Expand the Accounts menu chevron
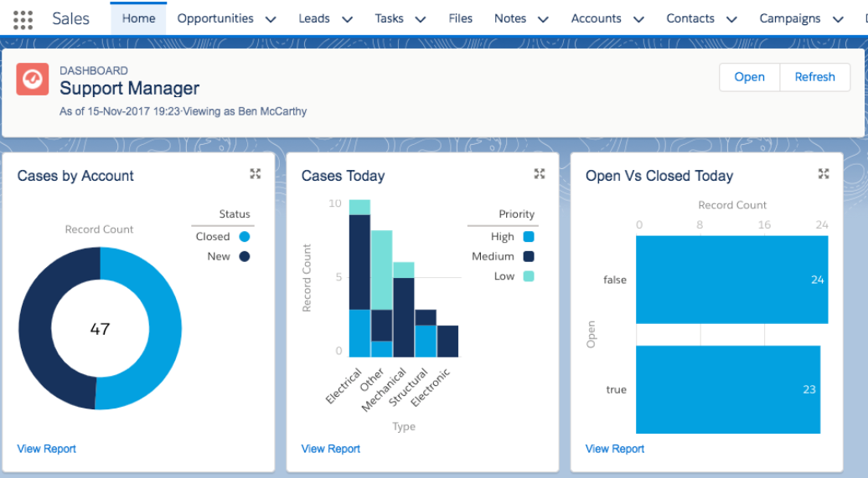 pos(638,19)
